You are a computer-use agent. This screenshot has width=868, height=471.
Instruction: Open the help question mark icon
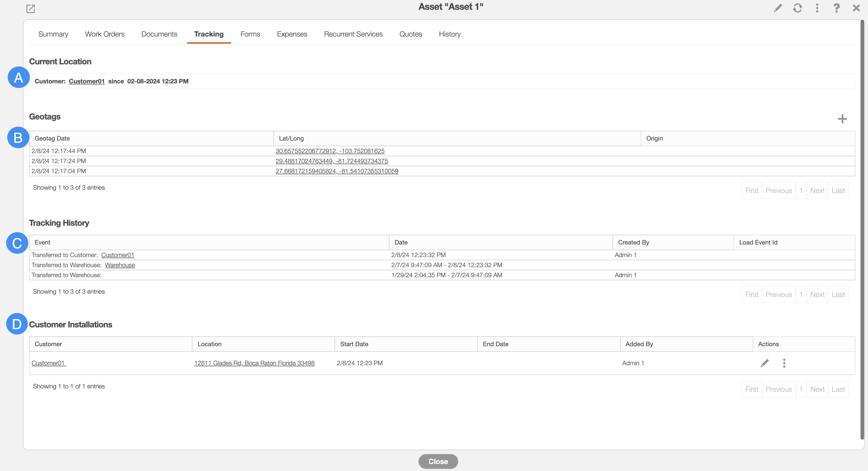pos(836,8)
